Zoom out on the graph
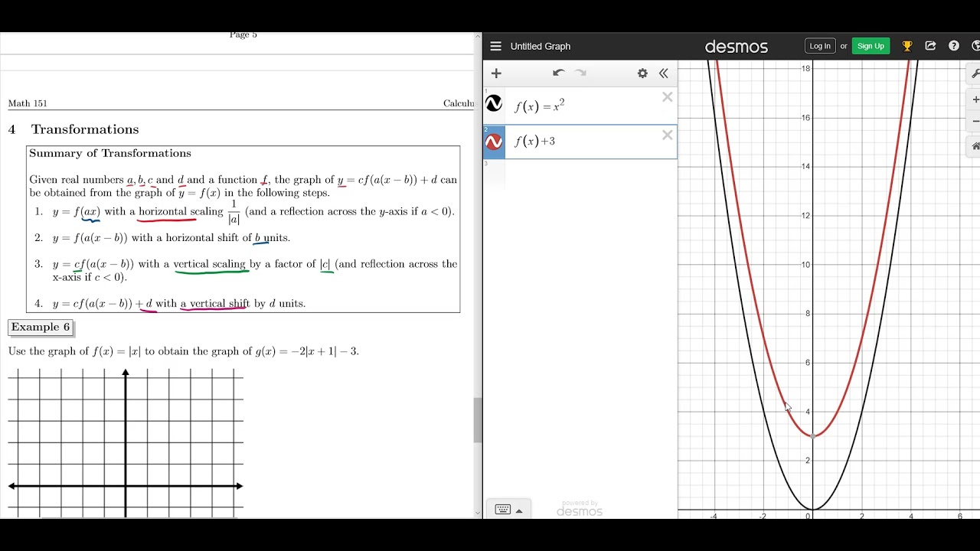This screenshot has height=551, width=980. [975, 122]
